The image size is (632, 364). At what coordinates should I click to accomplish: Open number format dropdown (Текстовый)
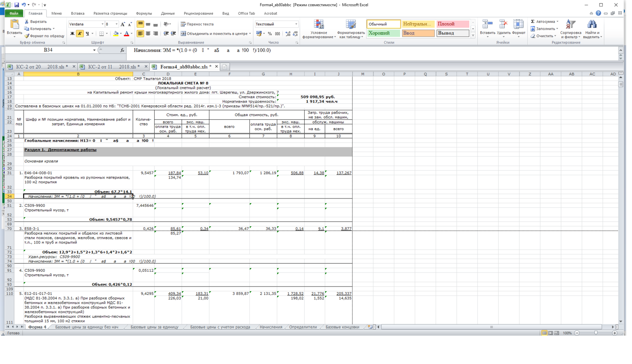296,24
